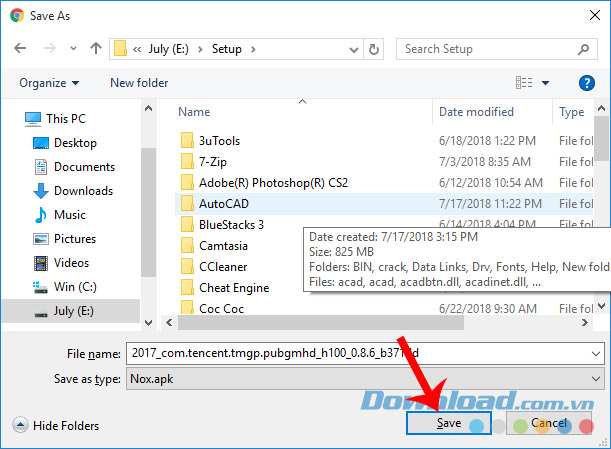Click the Cancel button
This screenshot has height=449, width=611.
(x=549, y=423)
